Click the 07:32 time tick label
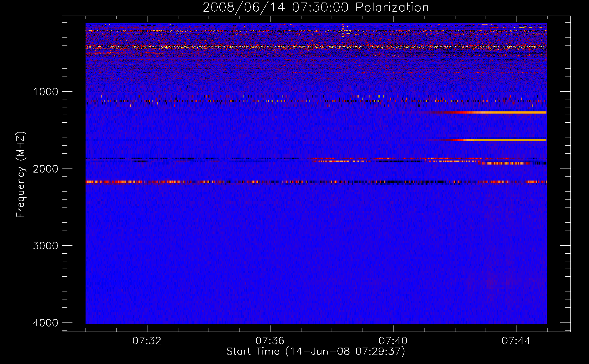 147,341
